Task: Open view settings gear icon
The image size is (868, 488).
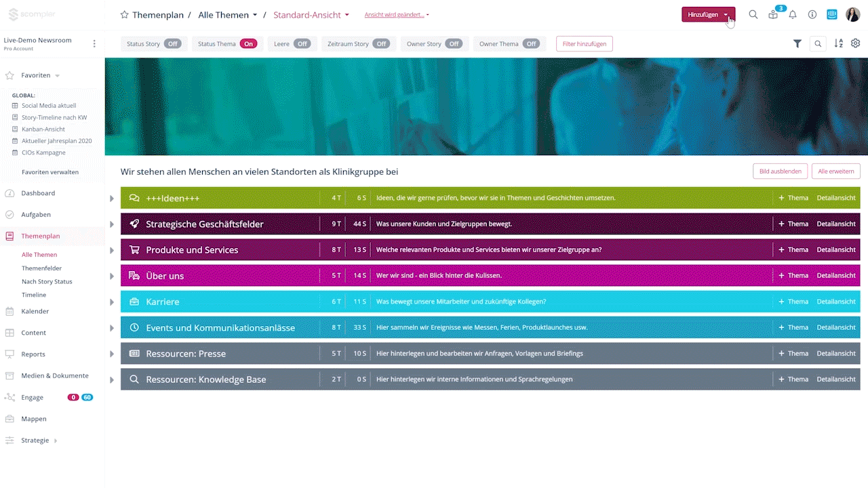Action: pyautogui.click(x=855, y=43)
